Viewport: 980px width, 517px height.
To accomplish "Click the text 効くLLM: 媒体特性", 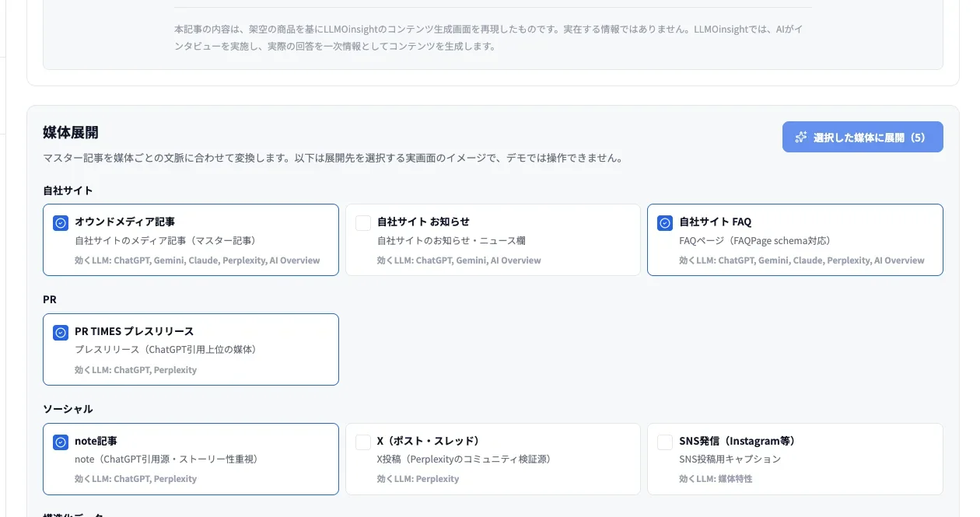I will pos(716,479).
